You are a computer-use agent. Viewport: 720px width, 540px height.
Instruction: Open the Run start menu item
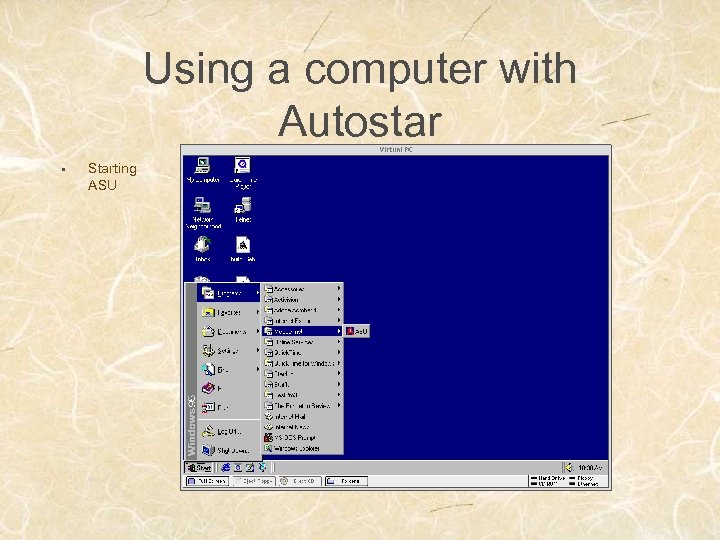229,407
